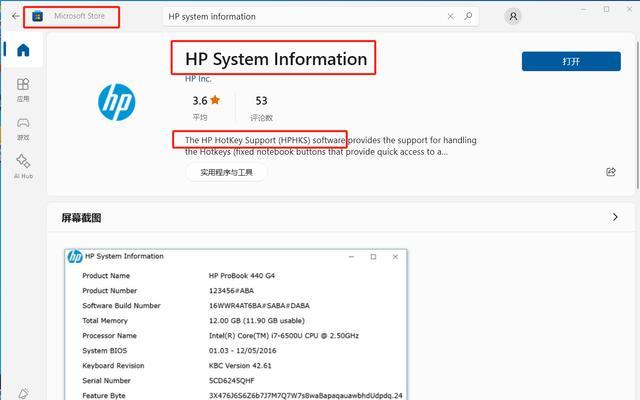Maximize the Microsoft Store window
The width and height of the screenshot is (640, 400).
607,9
